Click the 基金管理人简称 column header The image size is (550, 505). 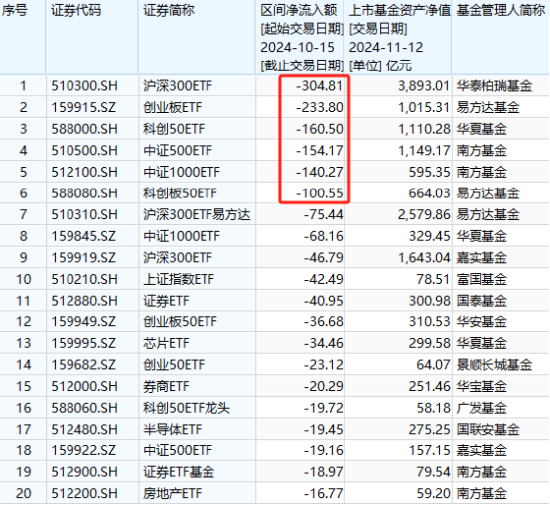point(501,11)
